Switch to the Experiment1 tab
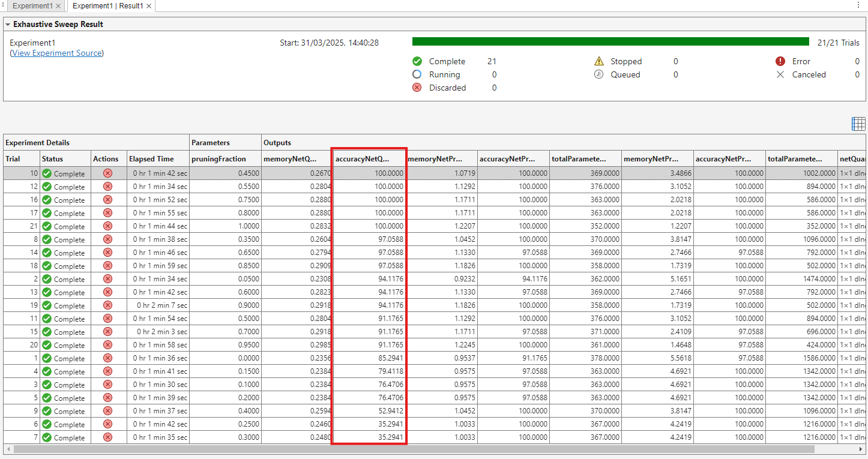 [33, 5]
